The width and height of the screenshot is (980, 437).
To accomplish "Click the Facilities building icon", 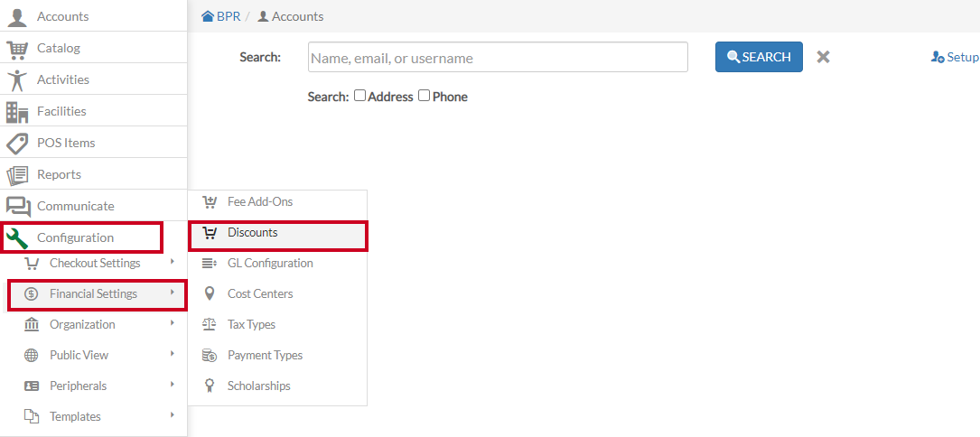I will (x=17, y=111).
